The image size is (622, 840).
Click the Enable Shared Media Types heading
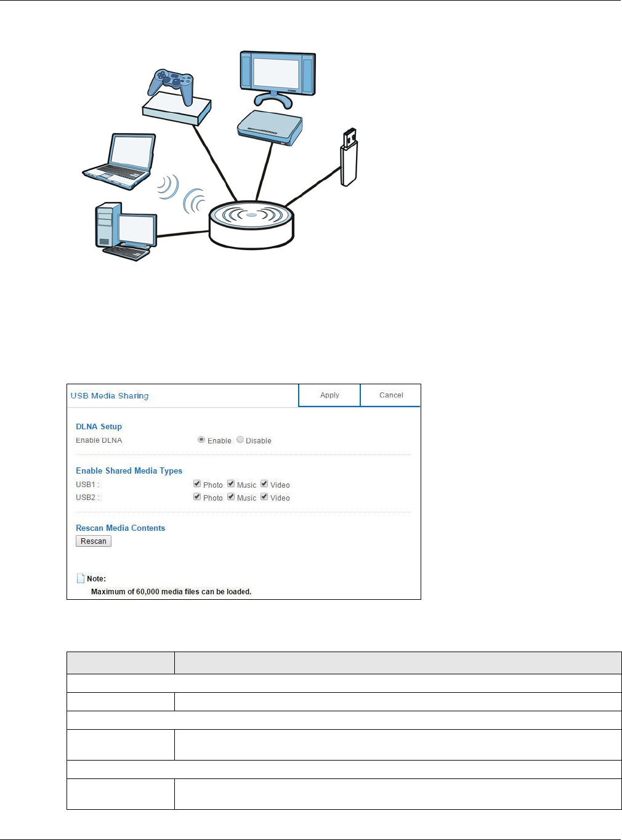129,471
